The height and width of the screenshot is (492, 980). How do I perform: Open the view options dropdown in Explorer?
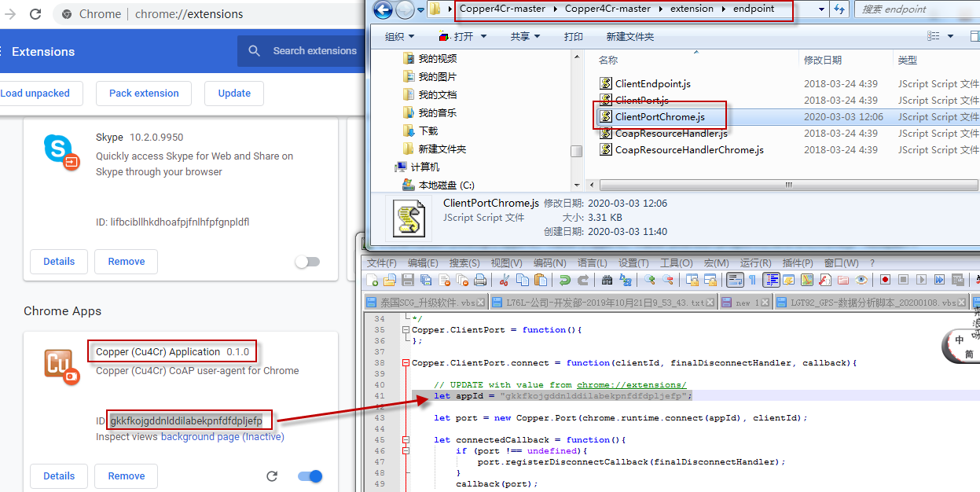950,36
